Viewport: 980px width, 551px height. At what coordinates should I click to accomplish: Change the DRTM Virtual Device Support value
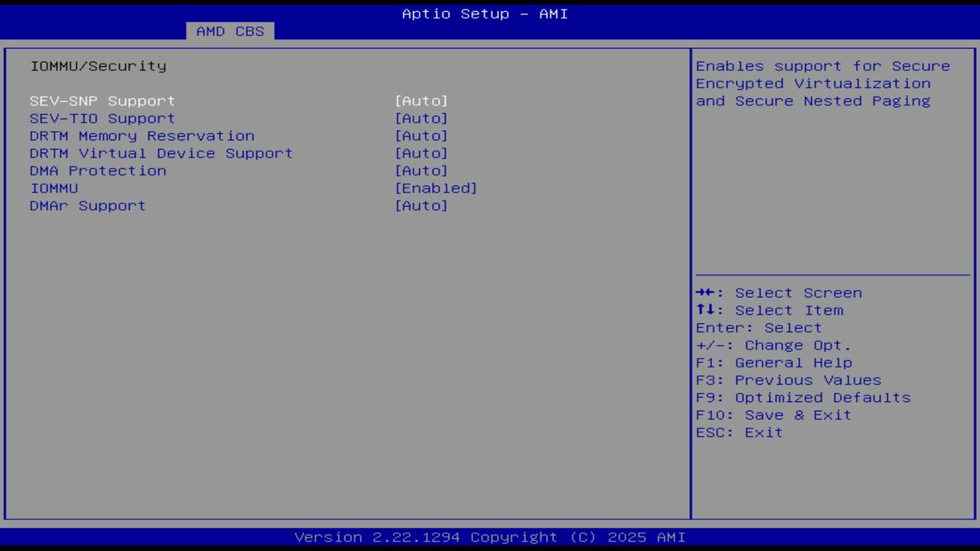click(x=422, y=153)
